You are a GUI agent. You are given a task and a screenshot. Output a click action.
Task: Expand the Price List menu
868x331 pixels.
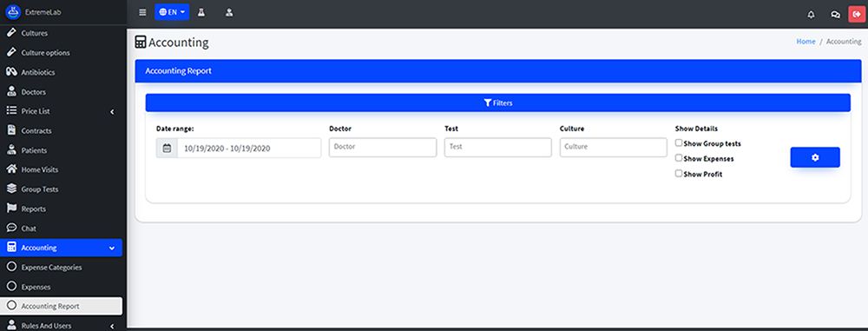click(x=61, y=111)
